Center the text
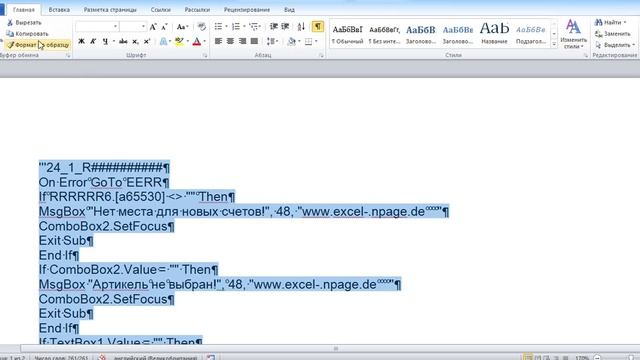 click(230, 41)
